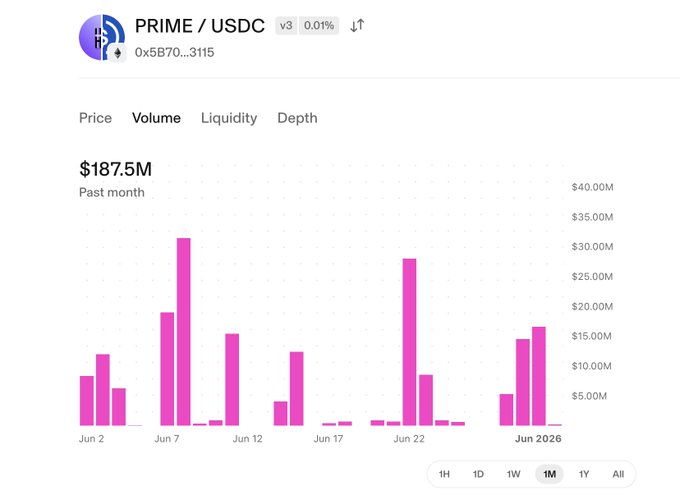Click the PRIME / USDC pair title
The image size is (680, 495).
(200, 26)
